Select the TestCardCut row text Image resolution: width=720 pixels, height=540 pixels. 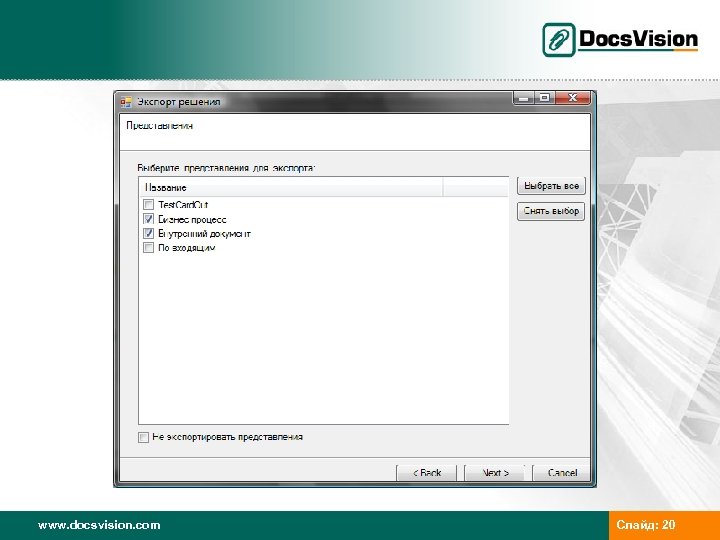(x=183, y=205)
